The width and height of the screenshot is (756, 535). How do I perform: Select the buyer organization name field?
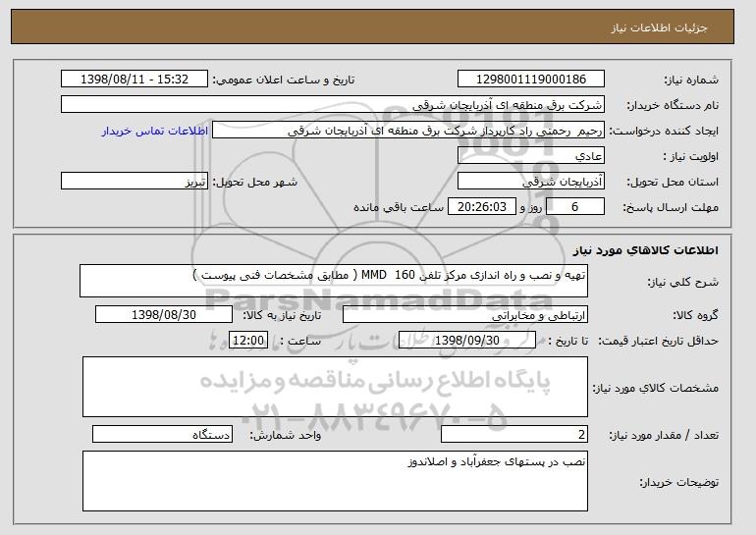[x=333, y=105]
